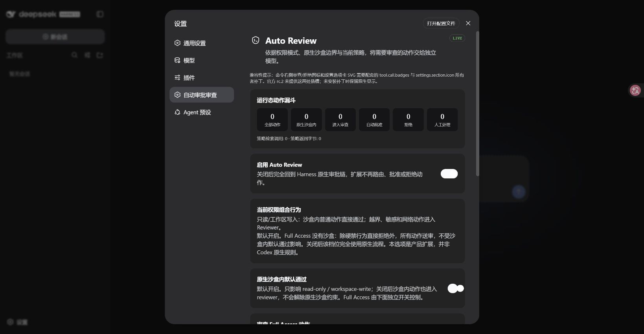This screenshot has width=644, height=334.
Task: Click the icon beside Agent 预设
Action: (x=177, y=112)
